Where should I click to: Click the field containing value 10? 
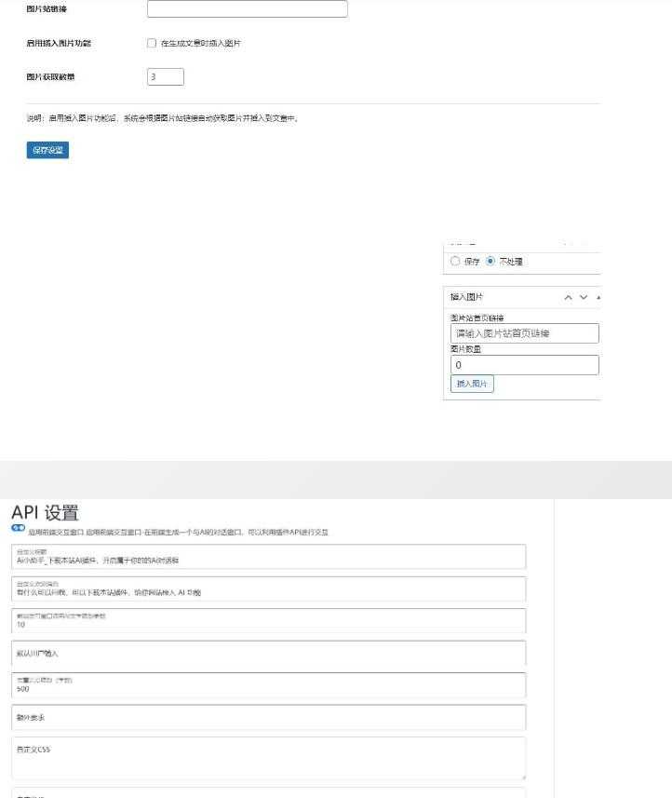tap(268, 621)
